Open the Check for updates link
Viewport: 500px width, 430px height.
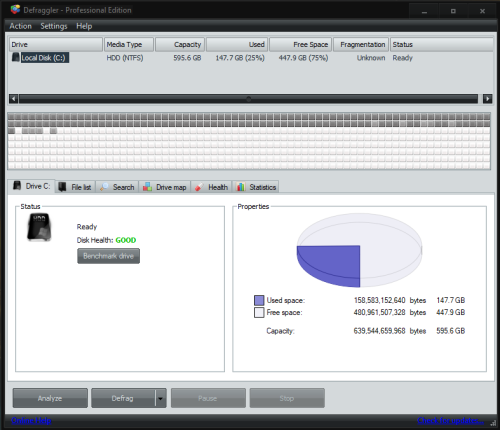click(x=451, y=421)
